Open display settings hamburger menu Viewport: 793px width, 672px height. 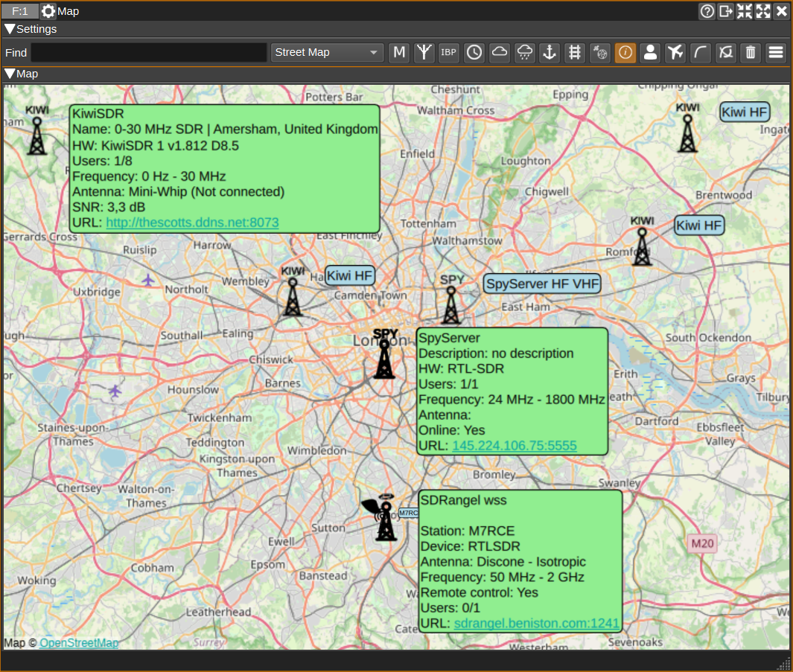pyautogui.click(x=777, y=53)
